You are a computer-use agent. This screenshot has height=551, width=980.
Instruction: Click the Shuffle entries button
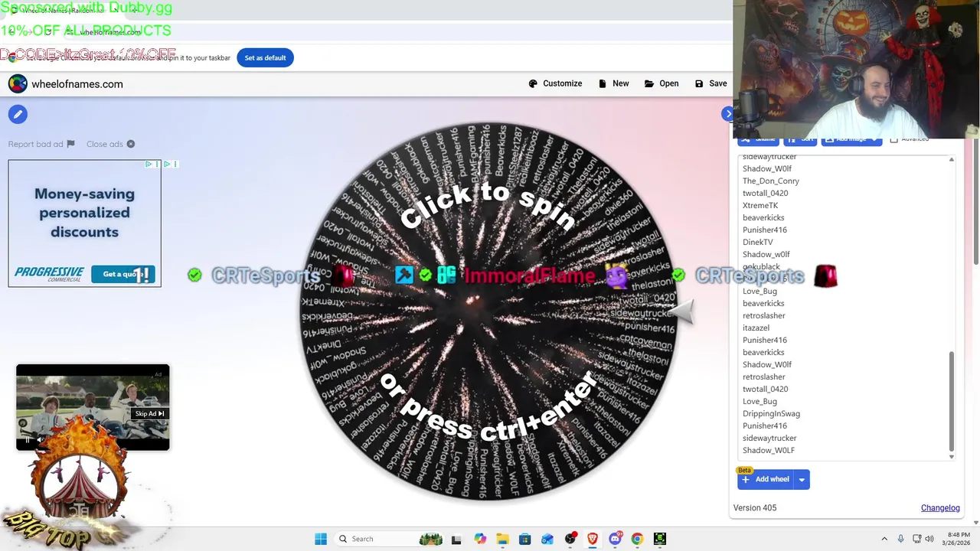758,139
